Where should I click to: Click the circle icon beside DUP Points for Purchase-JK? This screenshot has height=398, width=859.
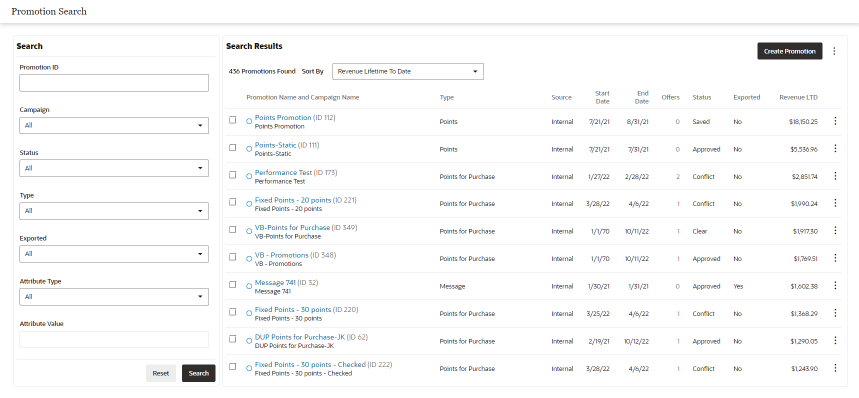(249, 341)
